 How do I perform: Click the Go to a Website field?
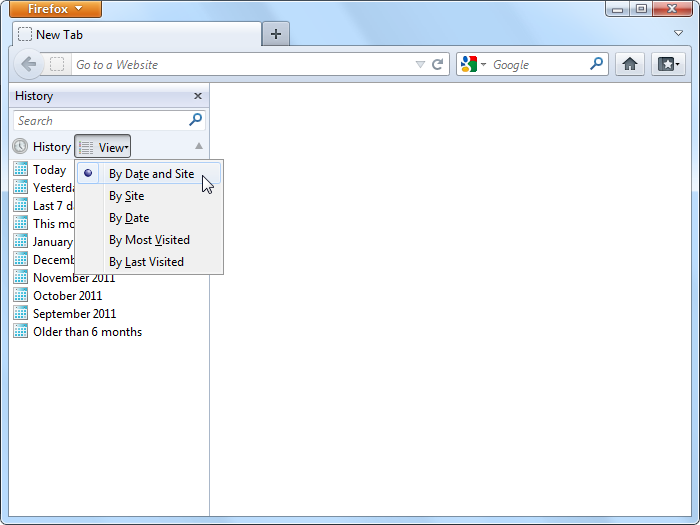[240, 64]
